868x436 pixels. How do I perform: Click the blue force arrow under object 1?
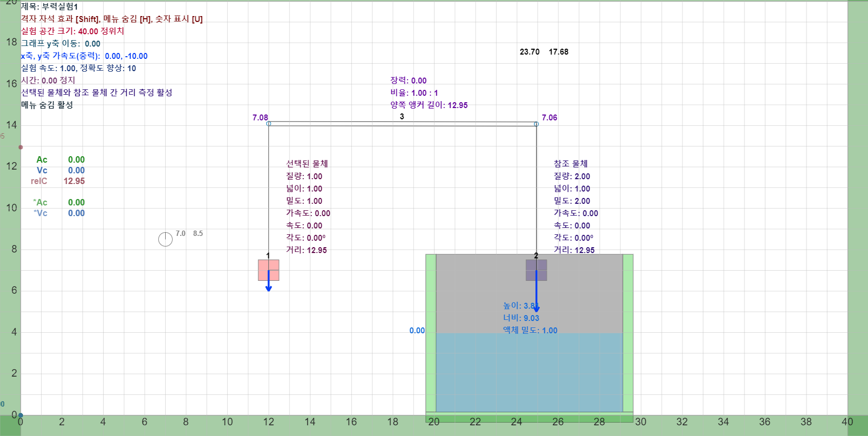[268, 282]
